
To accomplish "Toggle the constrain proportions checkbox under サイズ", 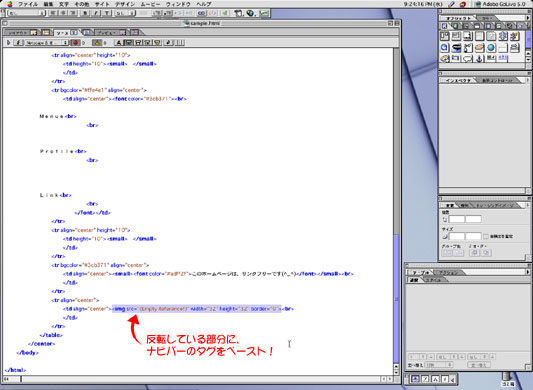I will pyautogui.click(x=486, y=236).
